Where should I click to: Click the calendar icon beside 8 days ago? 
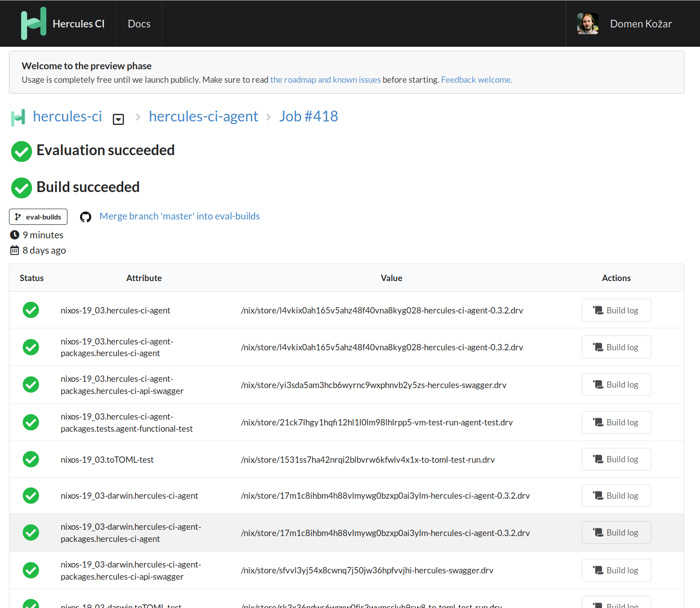coord(15,250)
